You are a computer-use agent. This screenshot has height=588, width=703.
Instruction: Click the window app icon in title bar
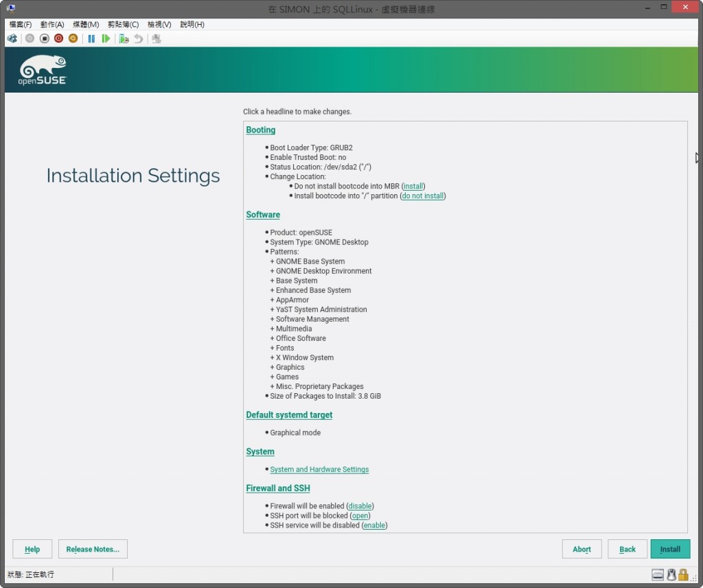(x=11, y=8)
